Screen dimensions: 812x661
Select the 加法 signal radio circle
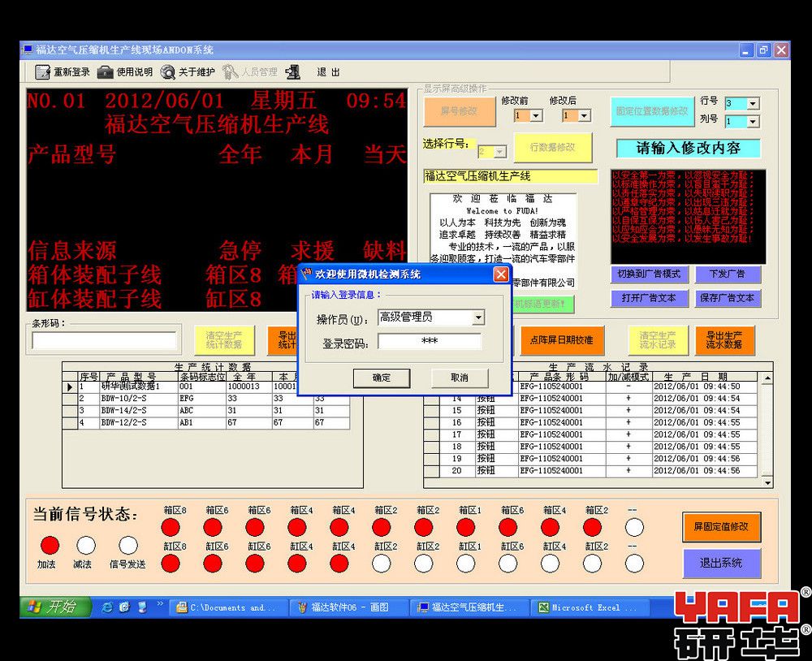click(x=50, y=545)
